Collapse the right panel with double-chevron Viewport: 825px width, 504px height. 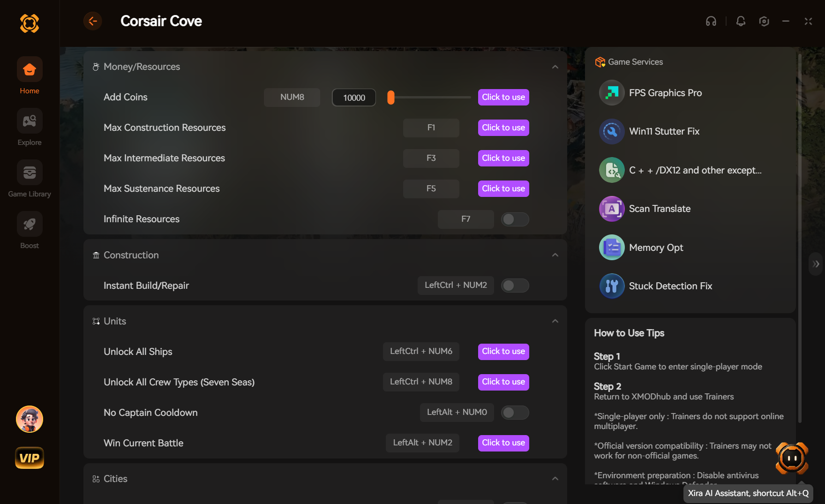816,264
